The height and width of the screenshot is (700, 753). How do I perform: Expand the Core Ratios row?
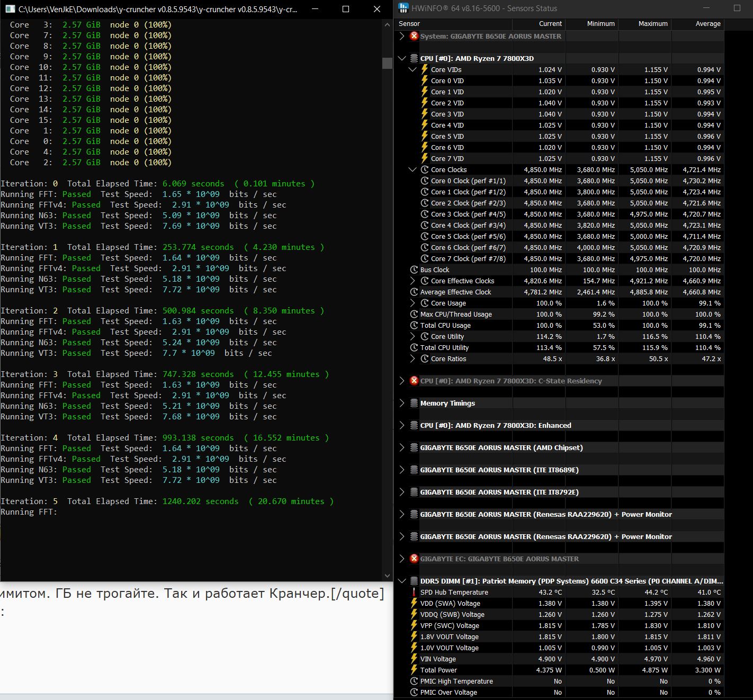click(x=413, y=358)
